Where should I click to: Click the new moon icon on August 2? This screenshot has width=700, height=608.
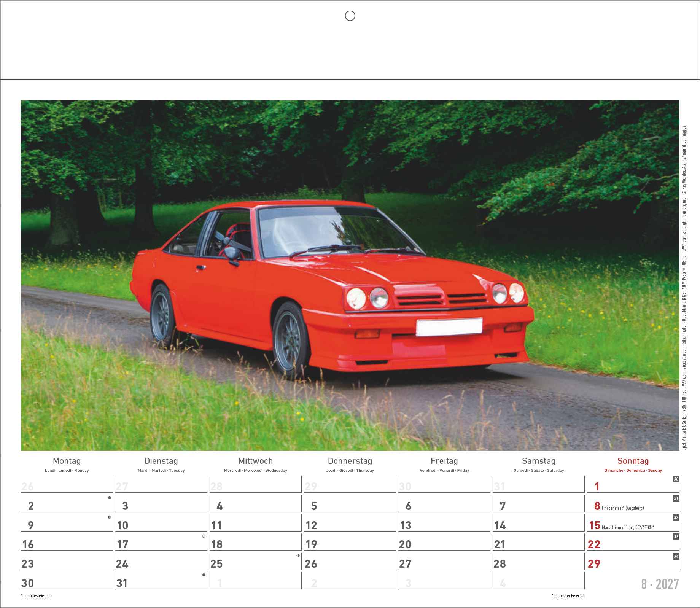[110, 498]
